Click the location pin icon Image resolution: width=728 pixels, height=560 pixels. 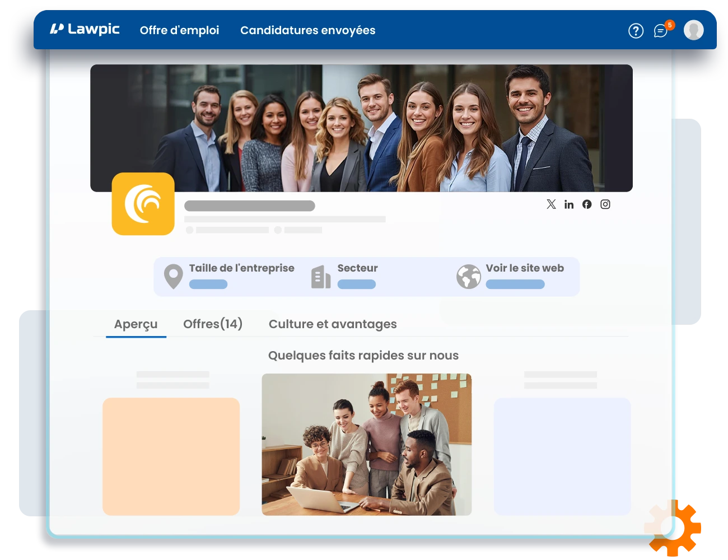[173, 277]
